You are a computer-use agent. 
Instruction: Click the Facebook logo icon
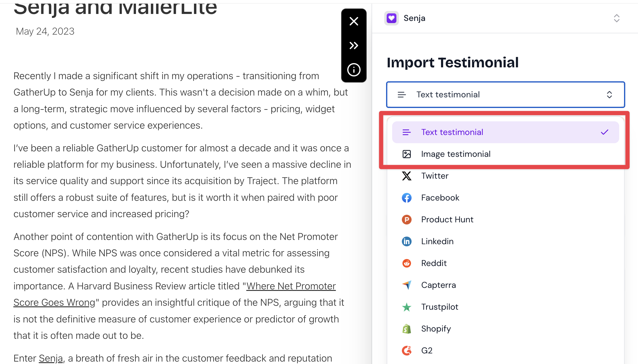406,198
